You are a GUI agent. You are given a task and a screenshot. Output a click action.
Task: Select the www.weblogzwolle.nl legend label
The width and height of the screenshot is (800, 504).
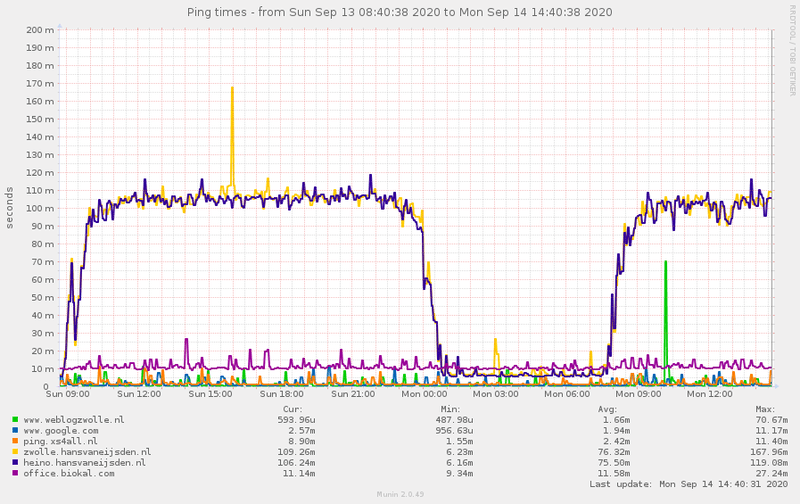tap(74, 420)
